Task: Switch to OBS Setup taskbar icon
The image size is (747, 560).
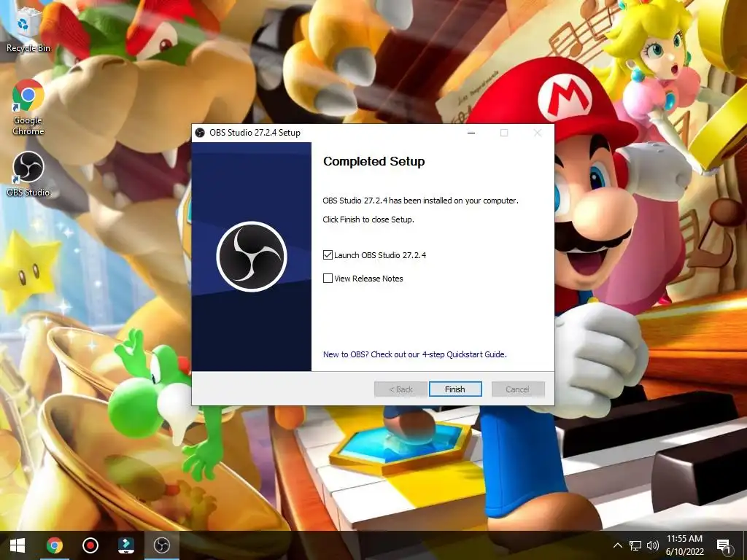Action: tap(161, 545)
